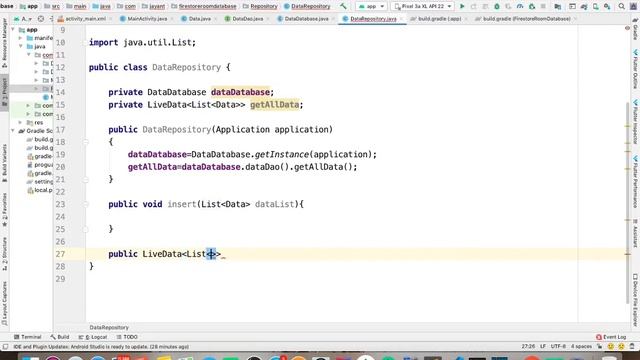Click the scroll-from-source target icon in Project panel
Screen dimensions: 640x360
click(x=41, y=19)
